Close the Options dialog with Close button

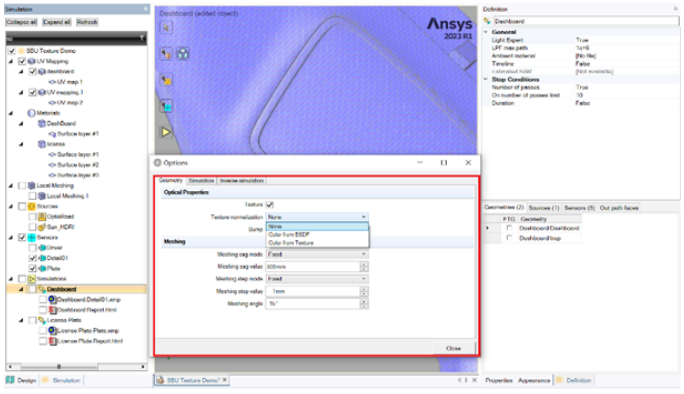[453, 348]
